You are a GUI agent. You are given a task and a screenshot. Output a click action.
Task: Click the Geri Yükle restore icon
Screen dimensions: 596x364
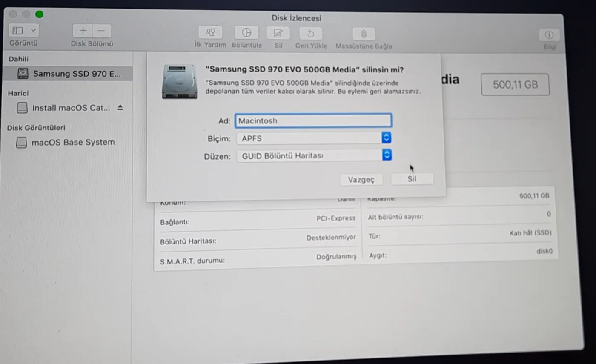(311, 33)
